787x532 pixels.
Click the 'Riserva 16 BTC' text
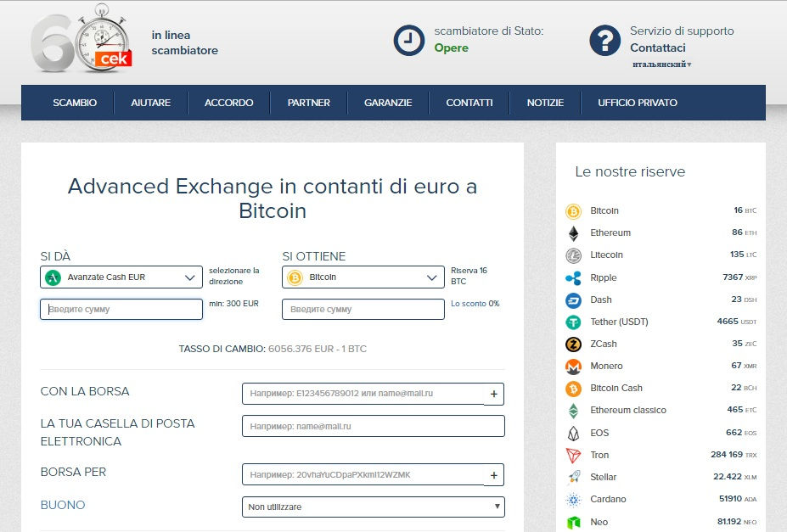click(469, 276)
